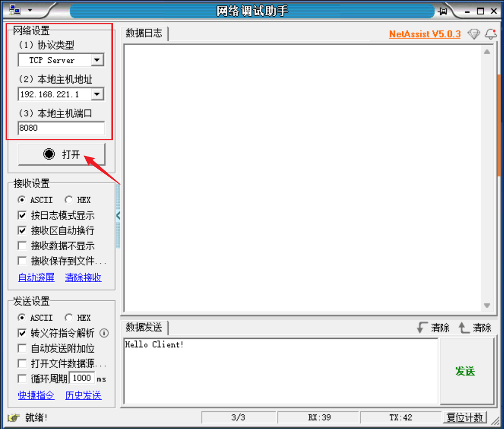Click the data log scrollbar up arrow
The image size is (504, 429).
tap(487, 52)
